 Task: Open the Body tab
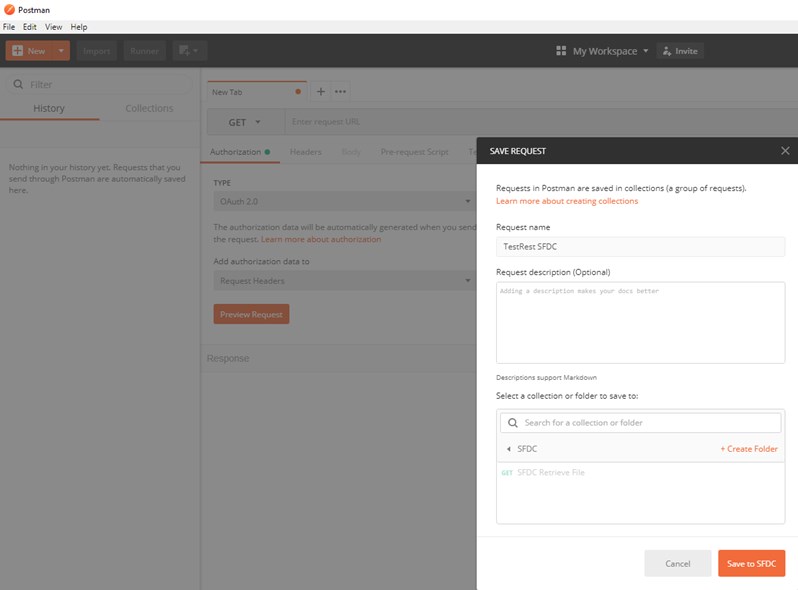pyautogui.click(x=351, y=152)
